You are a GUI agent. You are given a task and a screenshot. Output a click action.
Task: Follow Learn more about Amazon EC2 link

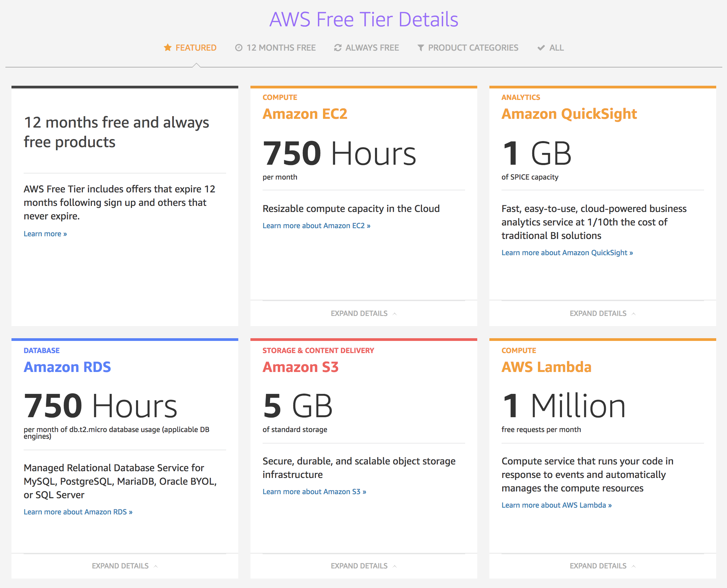(316, 225)
